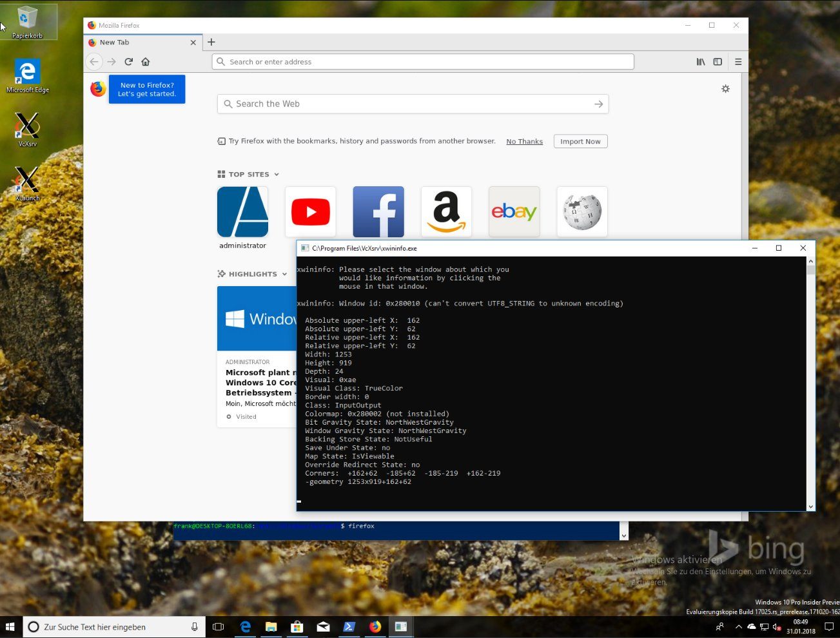
Task: Select the VcXsrv desktop shortcut
Action: [x=28, y=130]
